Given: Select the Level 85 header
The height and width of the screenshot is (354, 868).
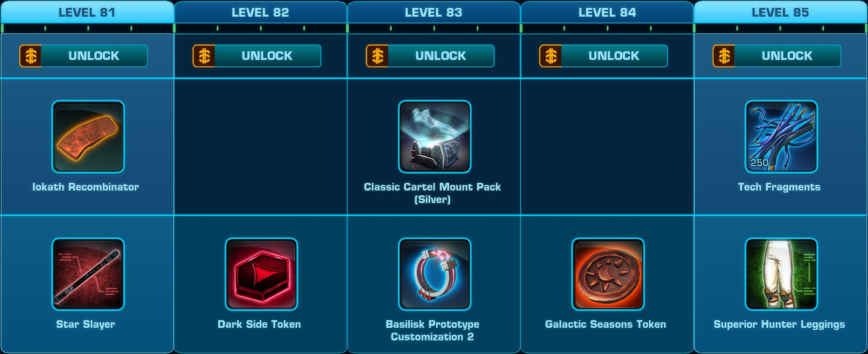Looking at the screenshot, I should [x=780, y=12].
